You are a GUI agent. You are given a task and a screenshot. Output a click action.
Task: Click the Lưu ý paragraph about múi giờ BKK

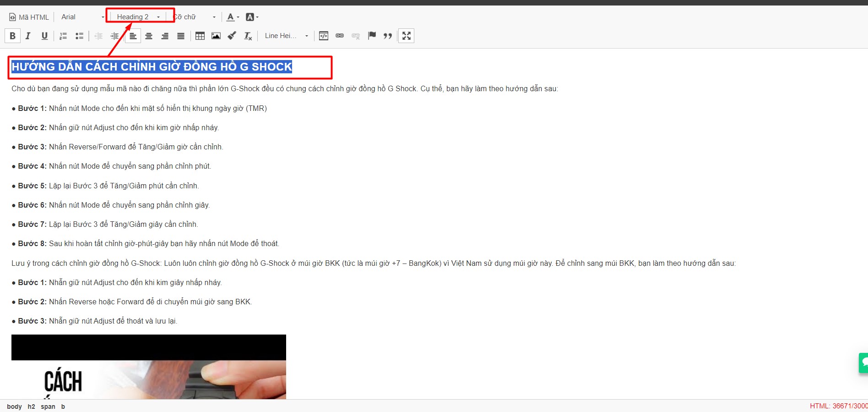click(x=374, y=263)
